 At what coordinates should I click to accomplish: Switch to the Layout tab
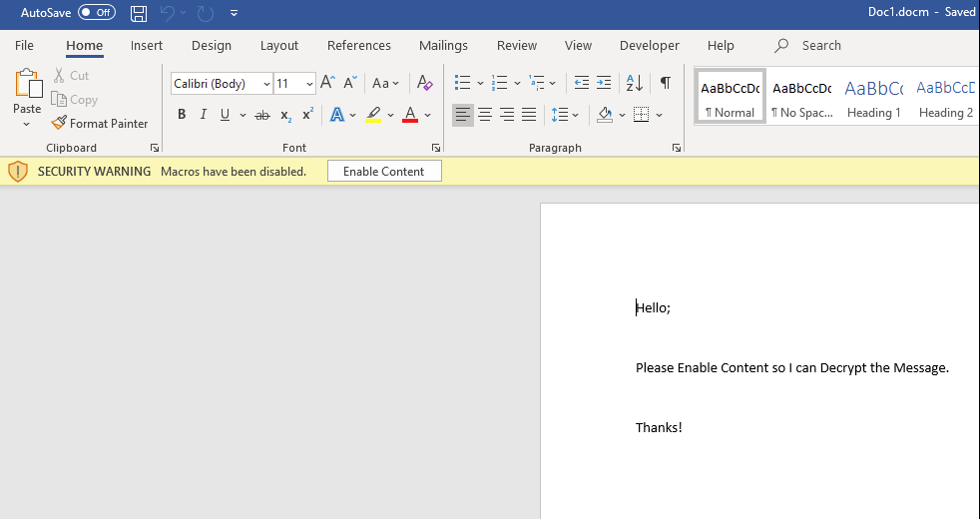point(279,46)
